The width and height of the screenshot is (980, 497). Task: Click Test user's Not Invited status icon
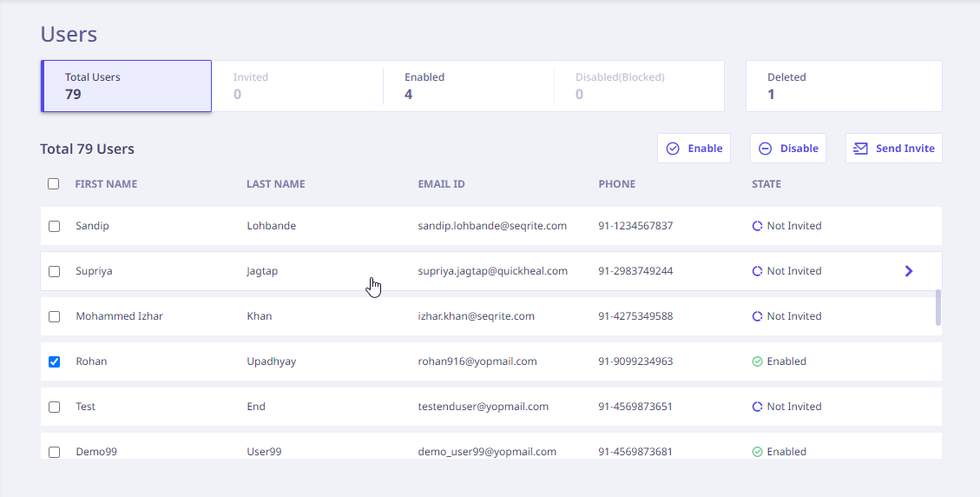tap(757, 407)
